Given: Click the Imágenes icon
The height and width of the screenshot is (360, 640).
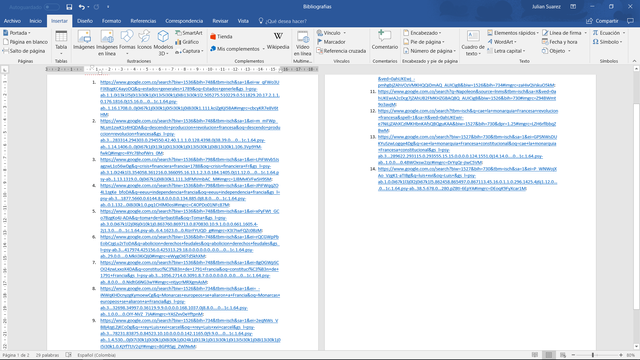Looking at the screenshot, I should coord(84,41).
